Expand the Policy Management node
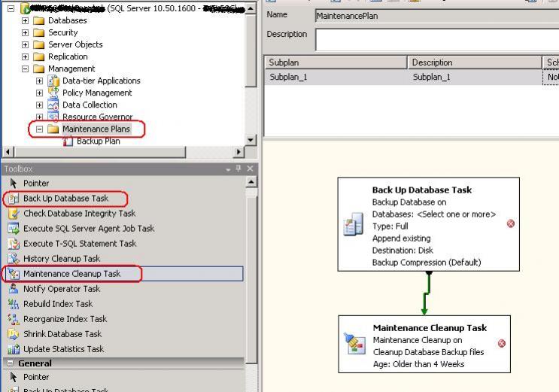559x392 pixels. tap(40, 93)
